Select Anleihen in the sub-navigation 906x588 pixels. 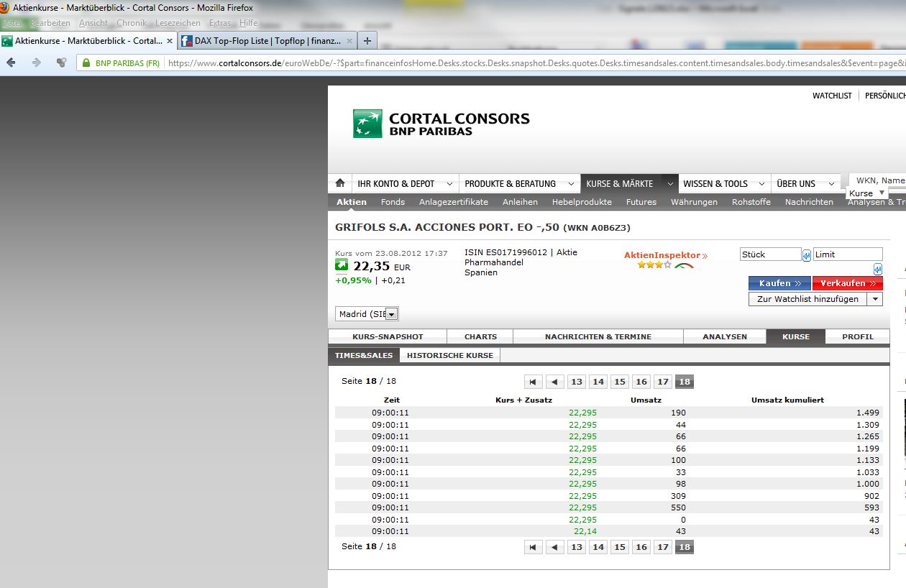click(520, 202)
